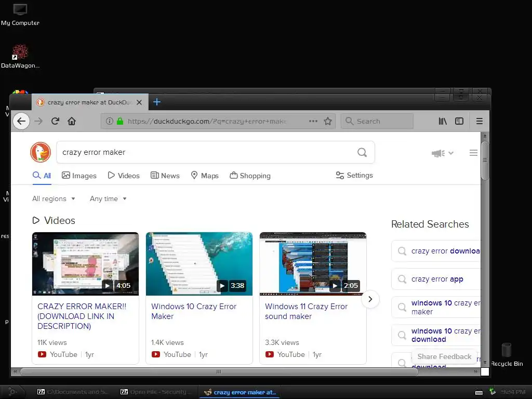Toggle the sidebar view icon
Image resolution: width=532 pixels, height=399 pixels.
[x=459, y=121]
